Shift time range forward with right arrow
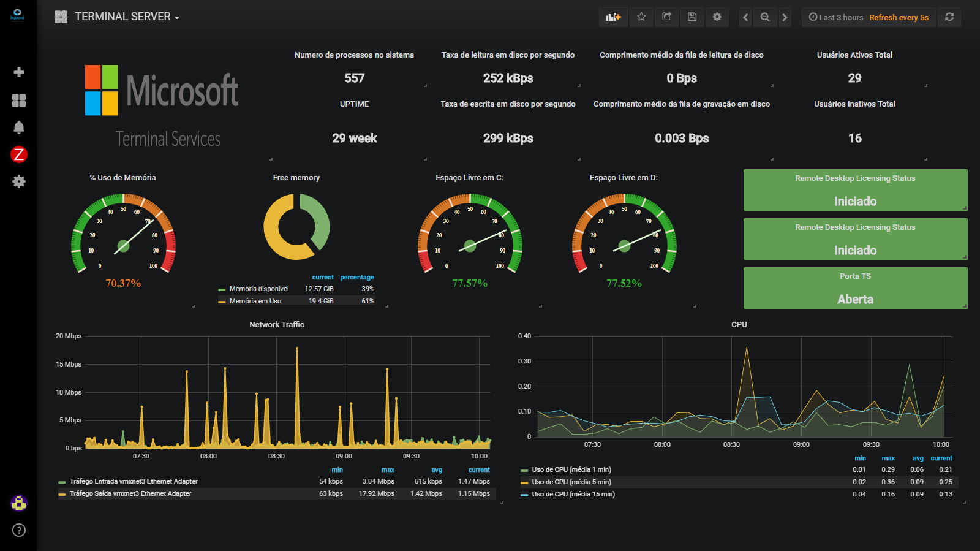The height and width of the screenshot is (551, 980). click(x=785, y=17)
